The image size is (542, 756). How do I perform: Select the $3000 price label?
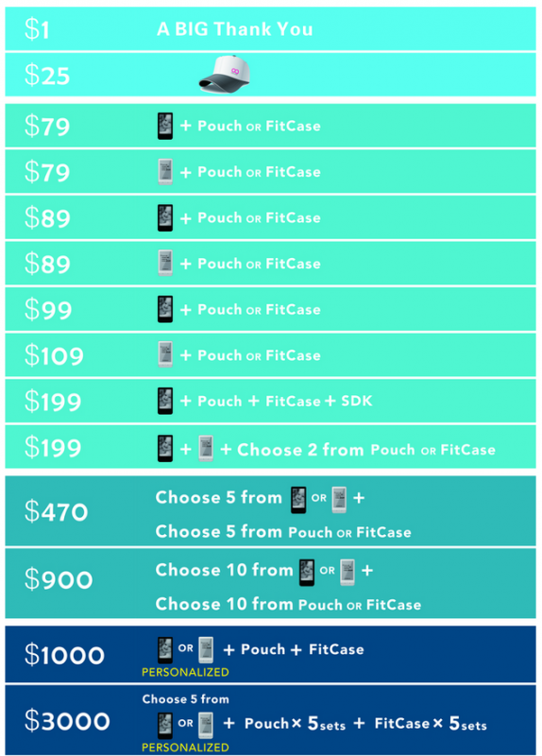67,721
